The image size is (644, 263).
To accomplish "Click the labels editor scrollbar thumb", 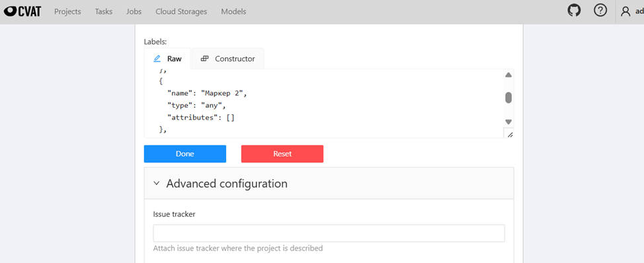I will click(x=508, y=98).
